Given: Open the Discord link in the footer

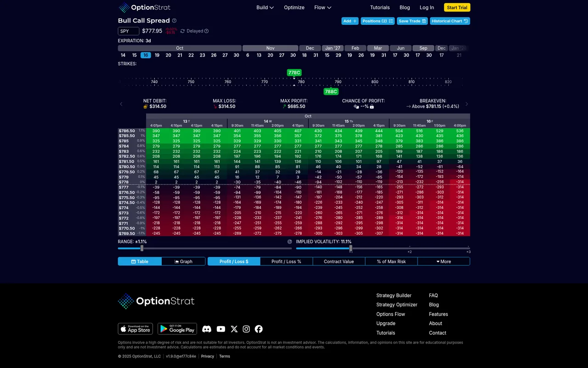Looking at the screenshot, I should click(207, 329).
